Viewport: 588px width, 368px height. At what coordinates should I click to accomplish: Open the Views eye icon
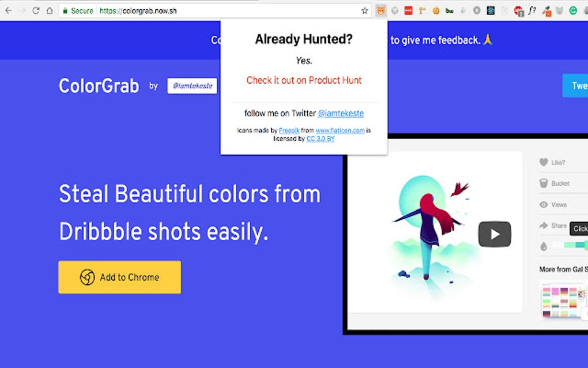543,204
